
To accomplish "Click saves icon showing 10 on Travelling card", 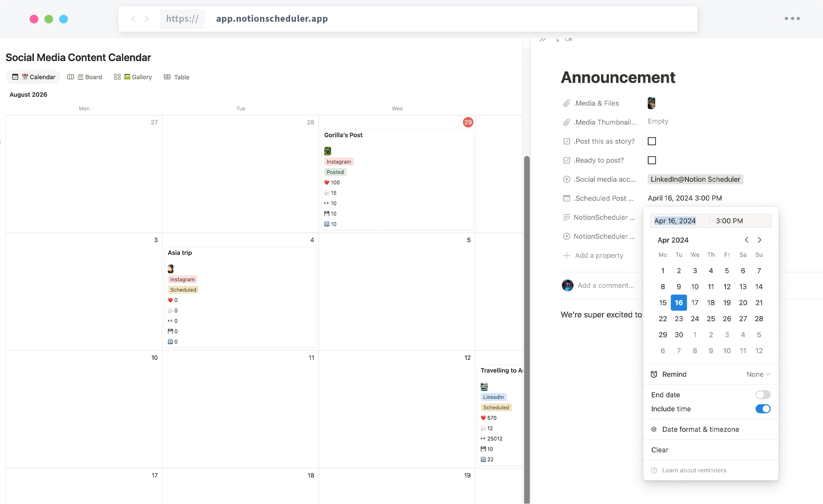I will pos(483,449).
